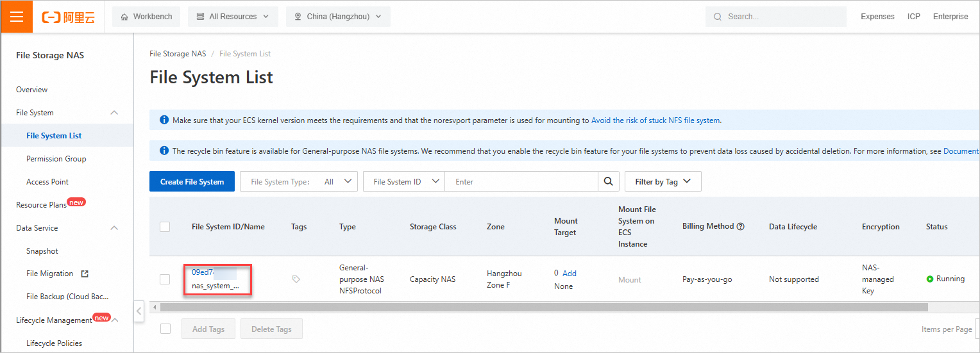Open Enterprise in top bar
The width and height of the screenshot is (980, 353).
tap(950, 17)
